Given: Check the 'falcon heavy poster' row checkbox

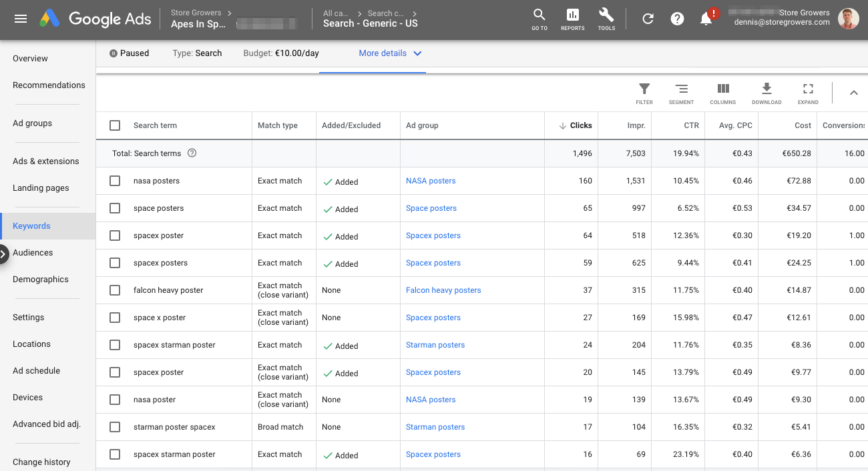Looking at the screenshot, I should point(115,290).
